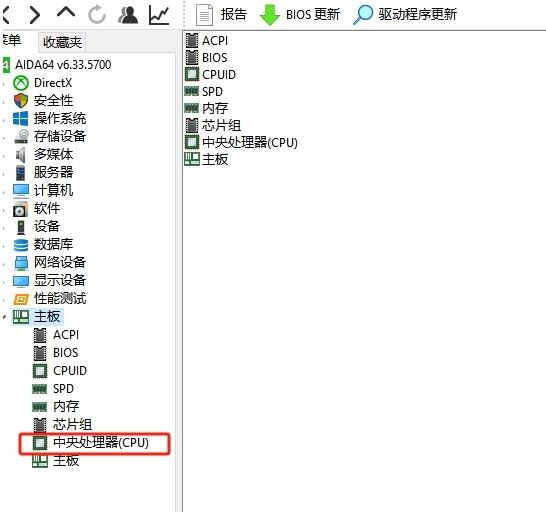Viewport: 546px width, 512px height.
Task: Click the BIOS 更新 button
Action: coord(300,15)
